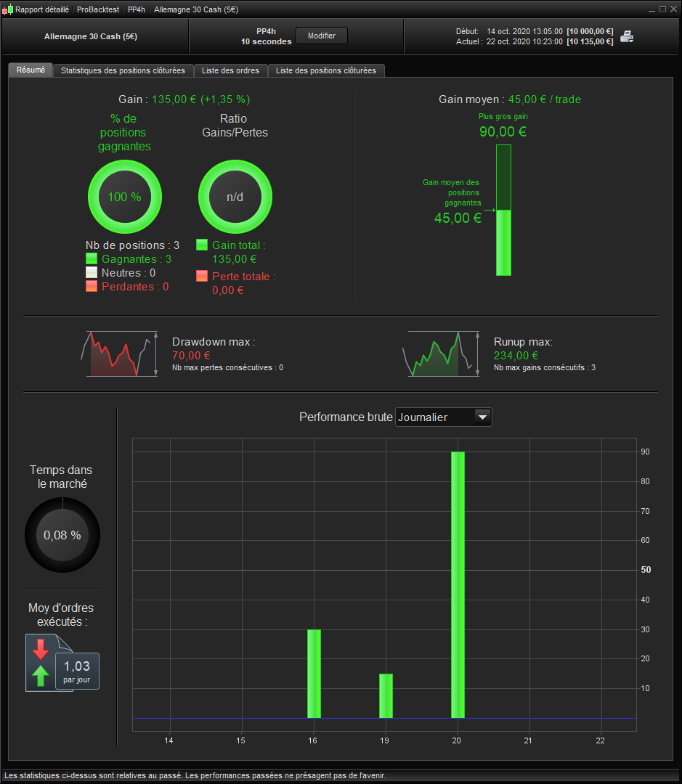
Task: Open the Journalier period dropdown
Action: pos(443,417)
